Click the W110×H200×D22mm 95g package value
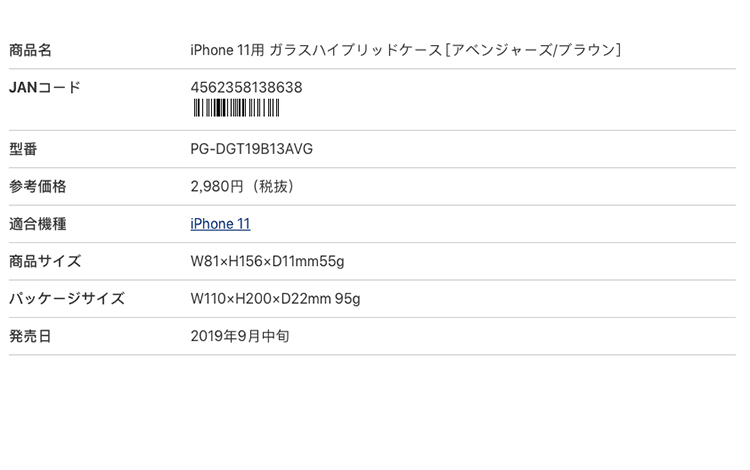750x470 pixels. coord(276,299)
